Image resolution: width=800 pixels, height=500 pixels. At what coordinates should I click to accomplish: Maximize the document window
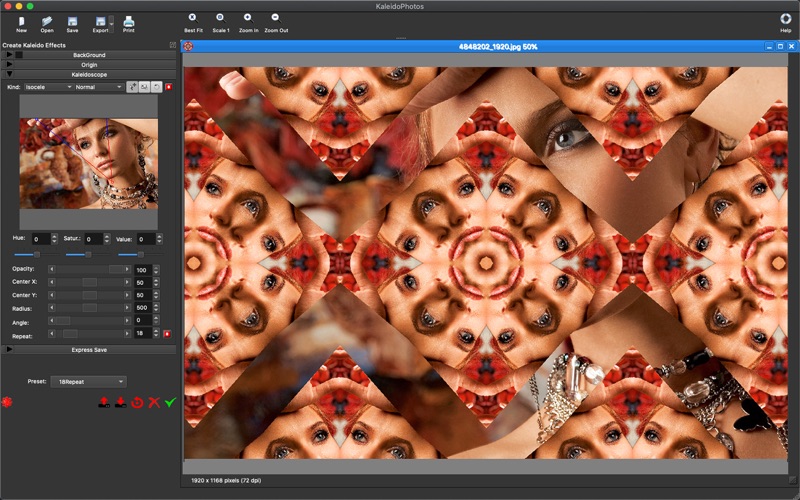coord(780,46)
